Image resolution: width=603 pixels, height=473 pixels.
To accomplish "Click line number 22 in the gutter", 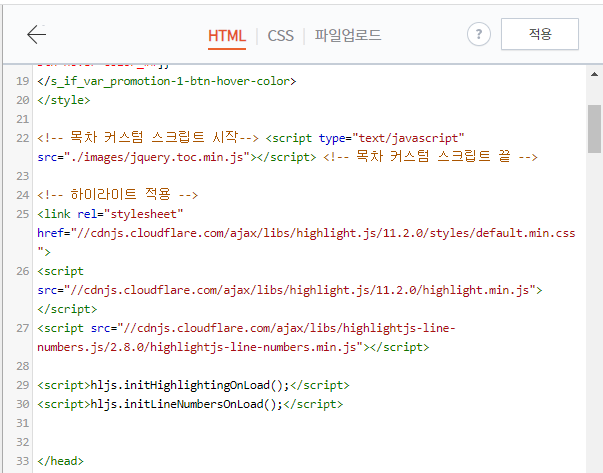I will (x=23, y=138).
